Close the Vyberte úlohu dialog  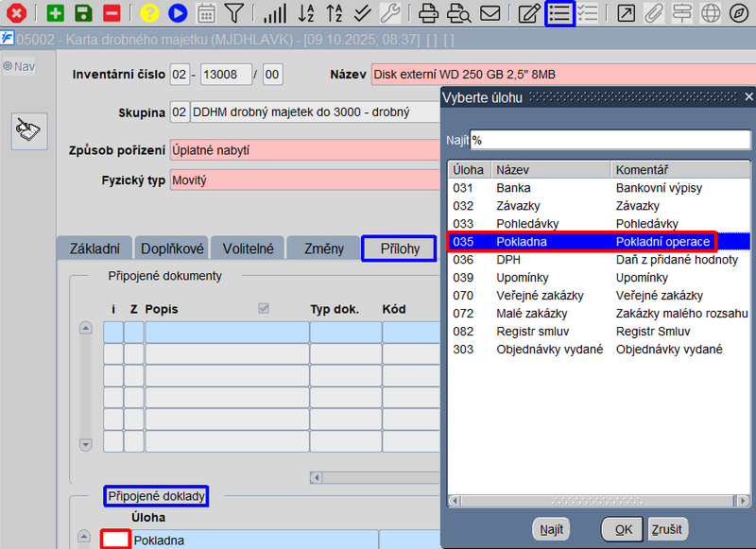coord(748,97)
